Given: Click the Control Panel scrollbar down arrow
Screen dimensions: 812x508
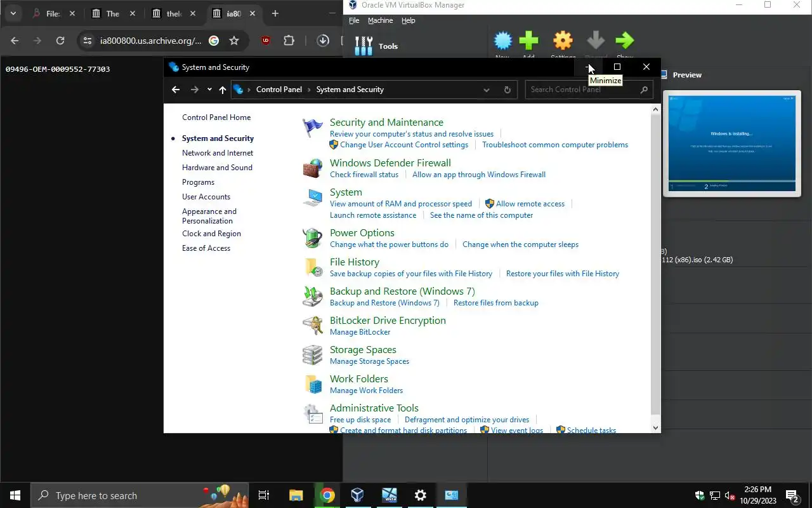Looking at the screenshot, I should click(656, 428).
